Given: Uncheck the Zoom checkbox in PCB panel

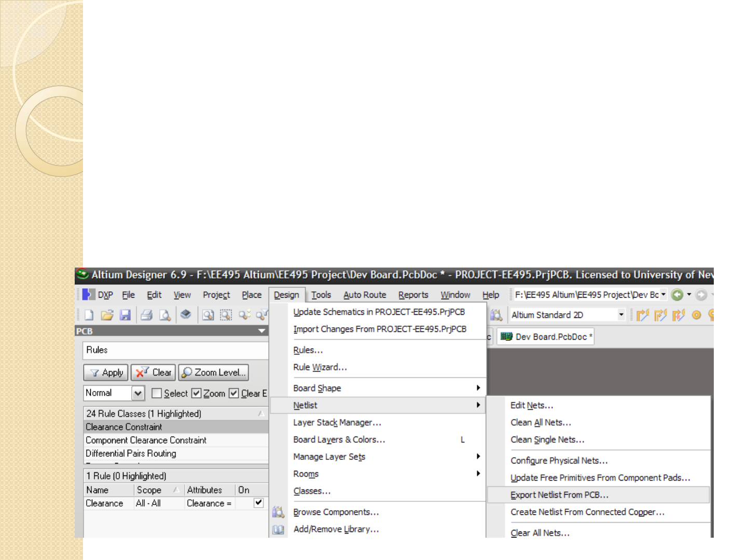Looking at the screenshot, I should click(x=196, y=393).
